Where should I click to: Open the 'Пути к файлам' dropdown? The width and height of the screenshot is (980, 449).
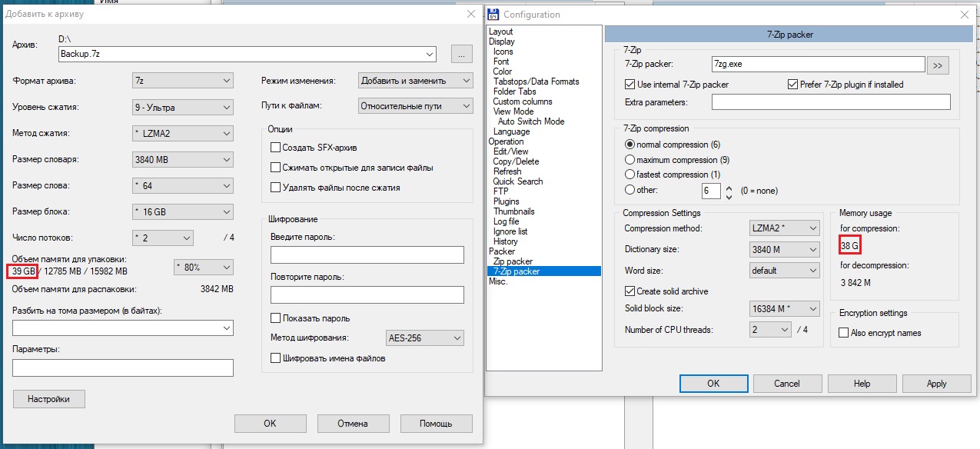pos(416,107)
